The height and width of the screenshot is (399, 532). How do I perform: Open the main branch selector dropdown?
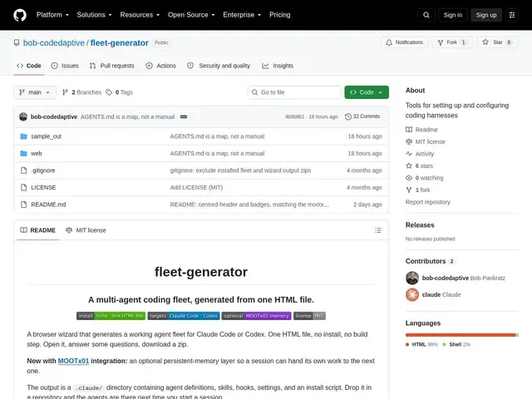point(35,92)
